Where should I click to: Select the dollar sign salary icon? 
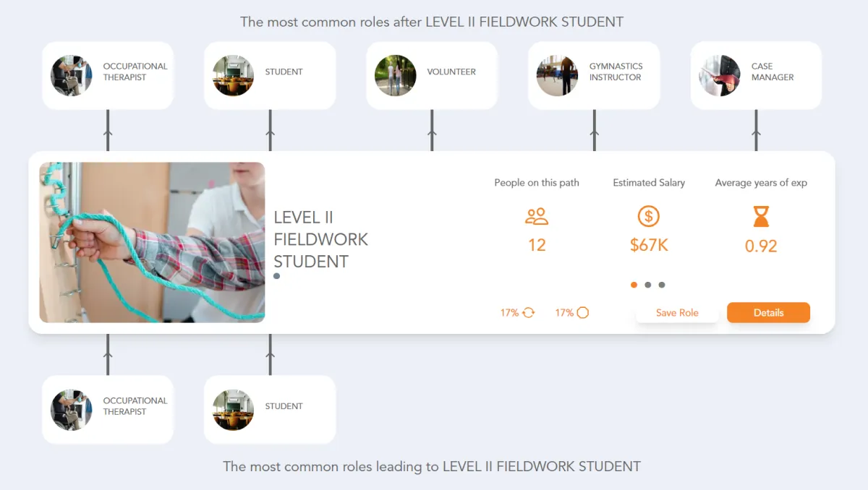648,216
